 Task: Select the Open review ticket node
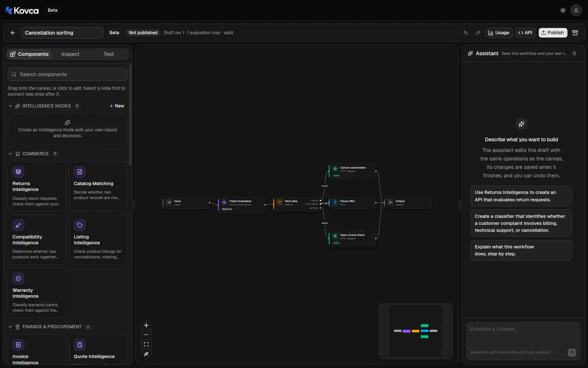pyautogui.click(x=352, y=238)
